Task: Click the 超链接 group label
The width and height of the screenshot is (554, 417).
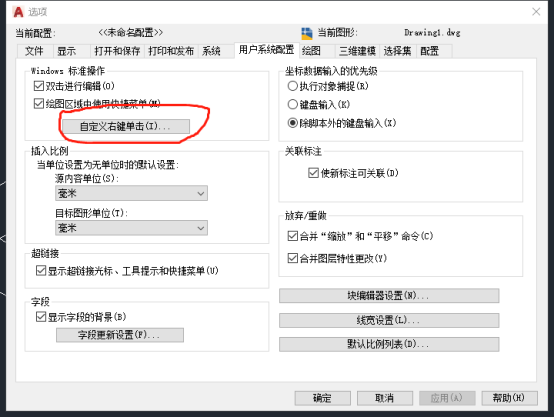Action: (x=45, y=253)
